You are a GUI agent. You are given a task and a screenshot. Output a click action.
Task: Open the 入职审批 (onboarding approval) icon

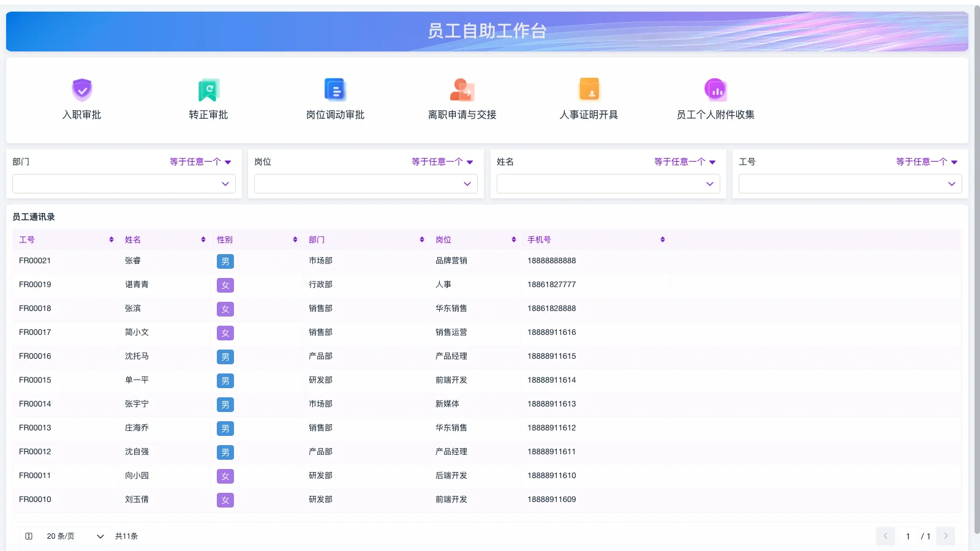pyautogui.click(x=82, y=98)
